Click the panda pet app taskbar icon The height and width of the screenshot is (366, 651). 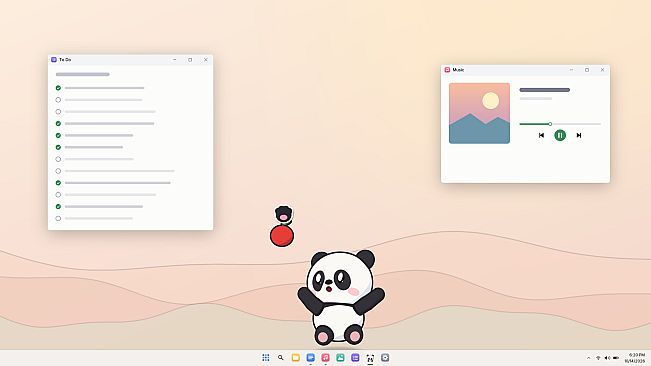tap(370, 358)
